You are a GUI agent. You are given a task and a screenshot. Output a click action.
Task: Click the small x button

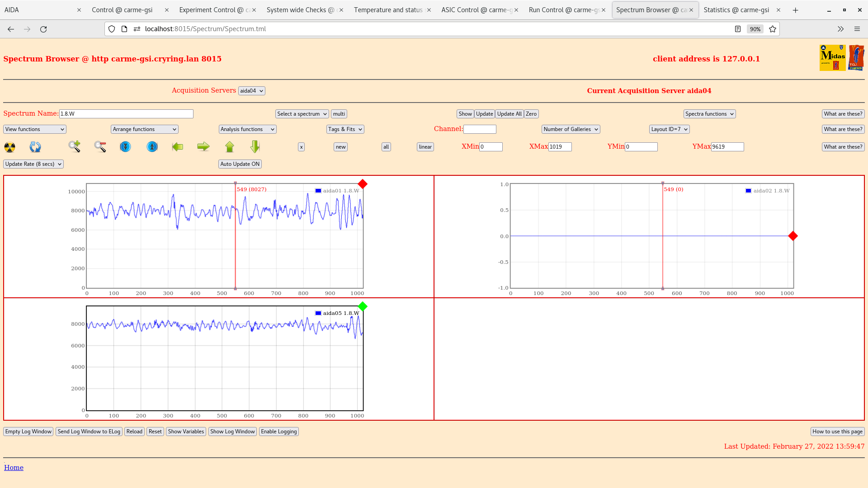point(302,147)
